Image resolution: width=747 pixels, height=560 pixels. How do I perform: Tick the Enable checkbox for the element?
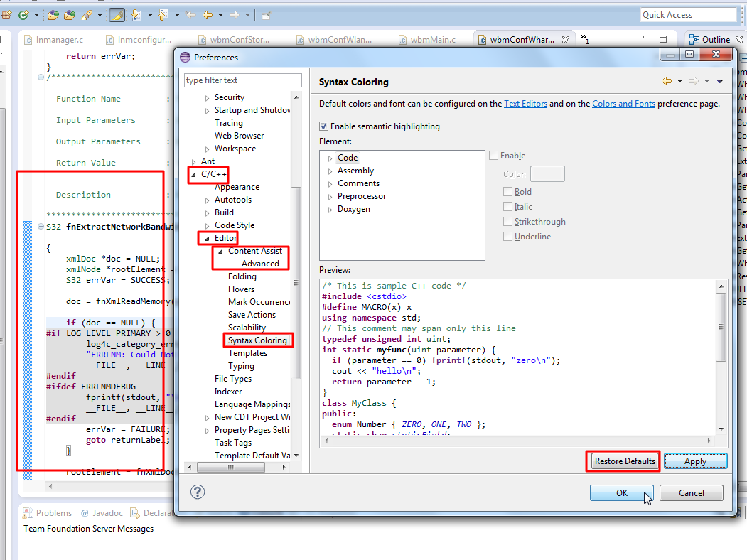point(493,155)
